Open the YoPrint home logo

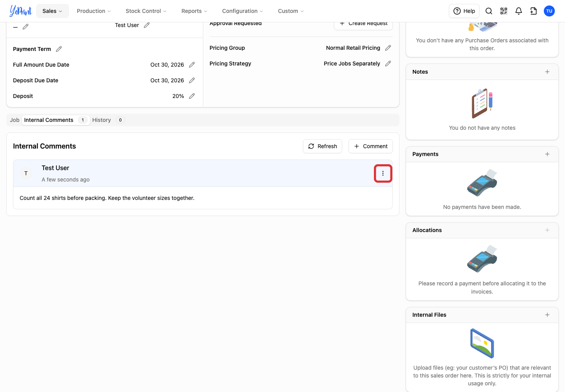click(20, 11)
